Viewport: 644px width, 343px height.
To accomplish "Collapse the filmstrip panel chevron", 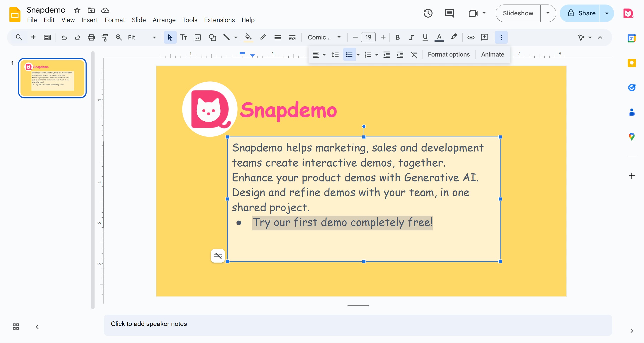I will click(37, 327).
